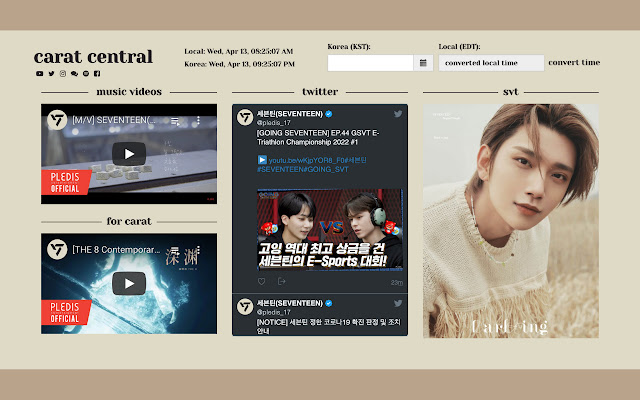Open the #SEVENTEEN#GOING_SVT hashtag link

coord(303,169)
